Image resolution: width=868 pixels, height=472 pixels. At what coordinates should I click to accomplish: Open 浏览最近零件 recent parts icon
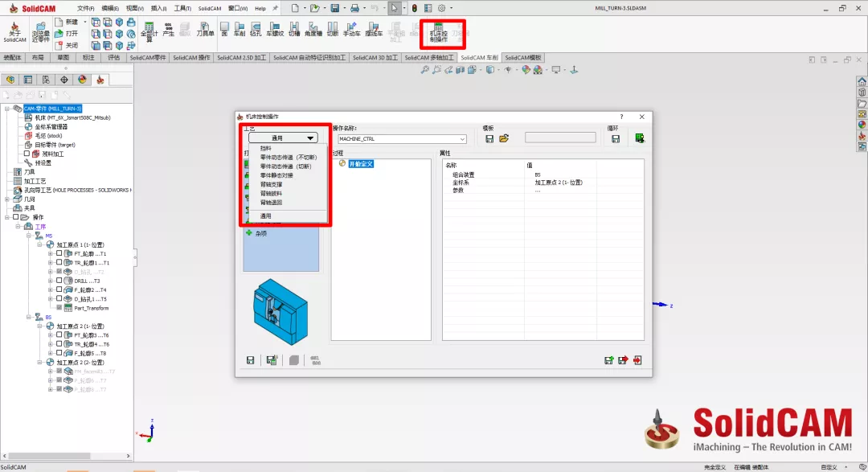click(40, 32)
